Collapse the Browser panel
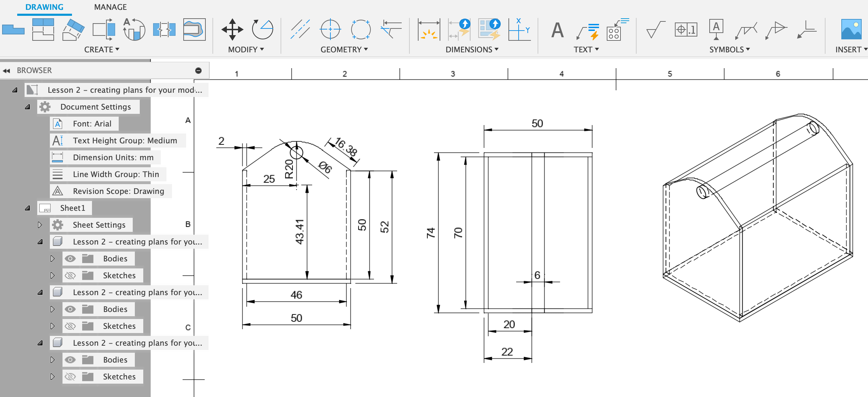Image resolution: width=868 pixels, height=397 pixels. pyautogui.click(x=6, y=71)
